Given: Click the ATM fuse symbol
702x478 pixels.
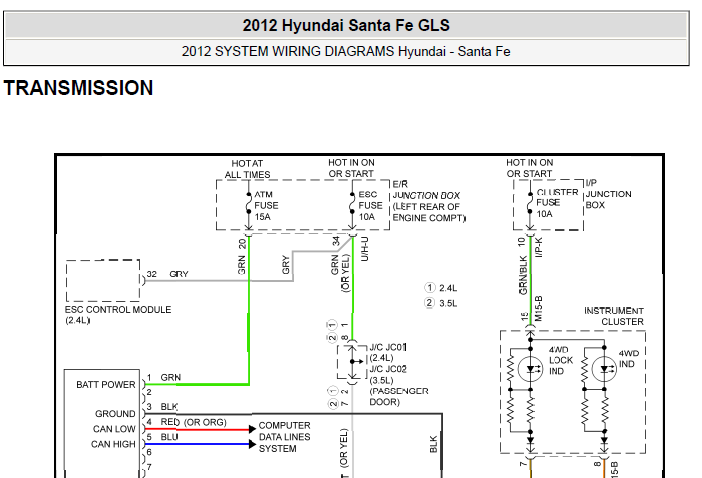Looking at the screenshot, I should pyautogui.click(x=248, y=204).
